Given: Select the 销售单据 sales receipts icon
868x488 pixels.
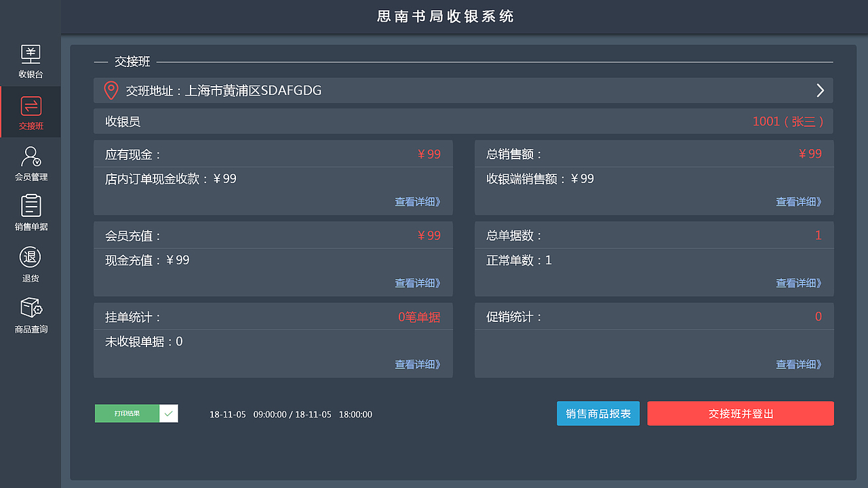Looking at the screenshot, I should 30,213.
